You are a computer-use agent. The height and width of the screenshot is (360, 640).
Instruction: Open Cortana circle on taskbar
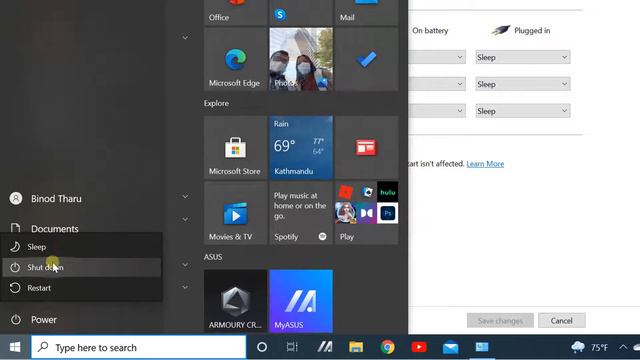tap(262, 347)
